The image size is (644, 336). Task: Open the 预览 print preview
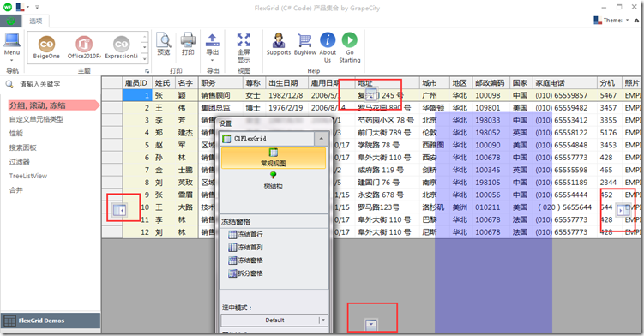point(164,45)
